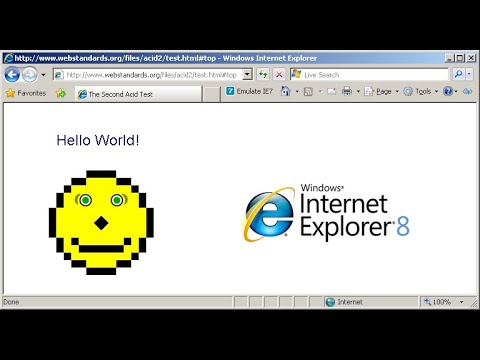Click the Hello World! text
This screenshot has height=360, width=480.
[98, 140]
